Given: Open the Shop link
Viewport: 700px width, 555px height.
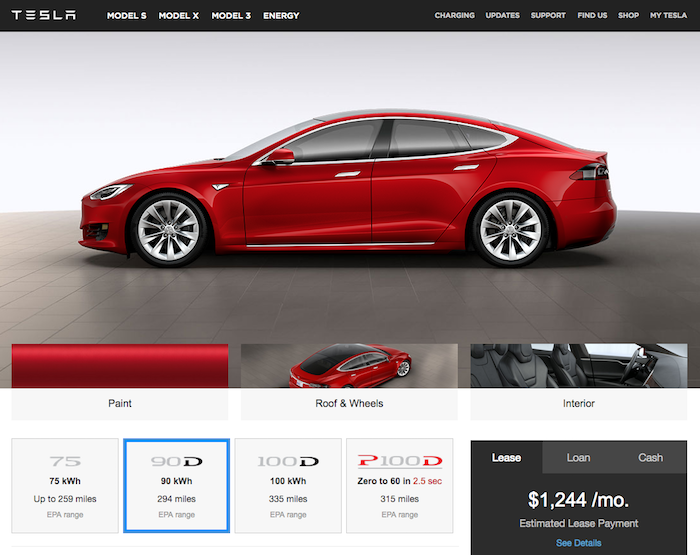Looking at the screenshot, I should coord(628,16).
